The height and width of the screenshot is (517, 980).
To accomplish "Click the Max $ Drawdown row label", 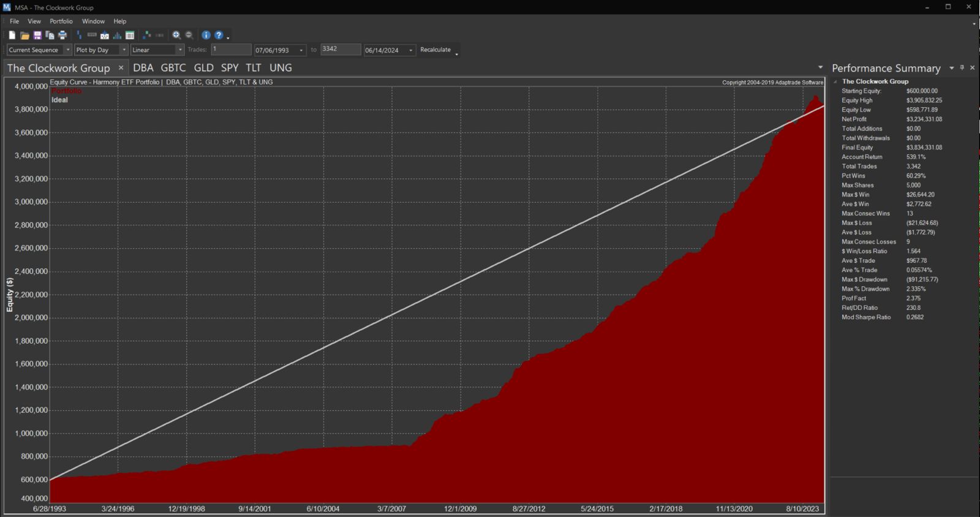I will tap(864, 279).
